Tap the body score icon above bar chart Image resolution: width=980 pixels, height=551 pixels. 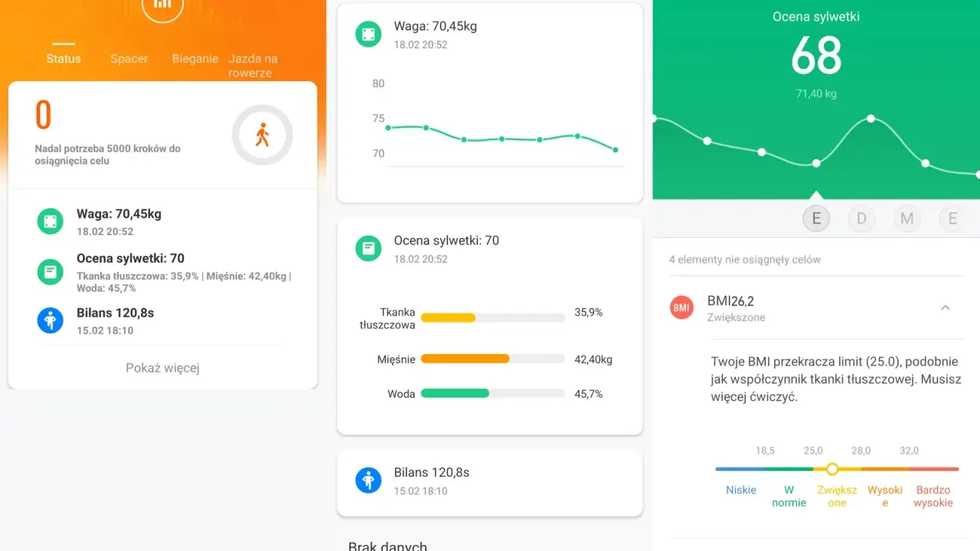pyautogui.click(x=369, y=248)
